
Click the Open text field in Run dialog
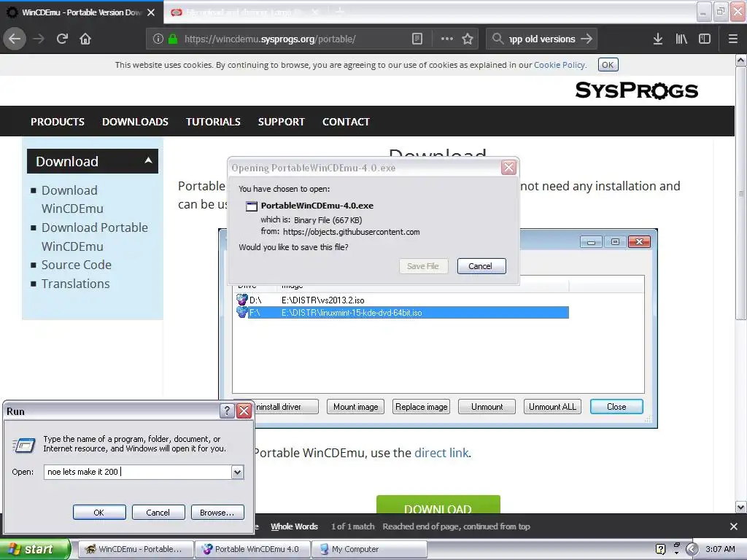(x=138, y=472)
